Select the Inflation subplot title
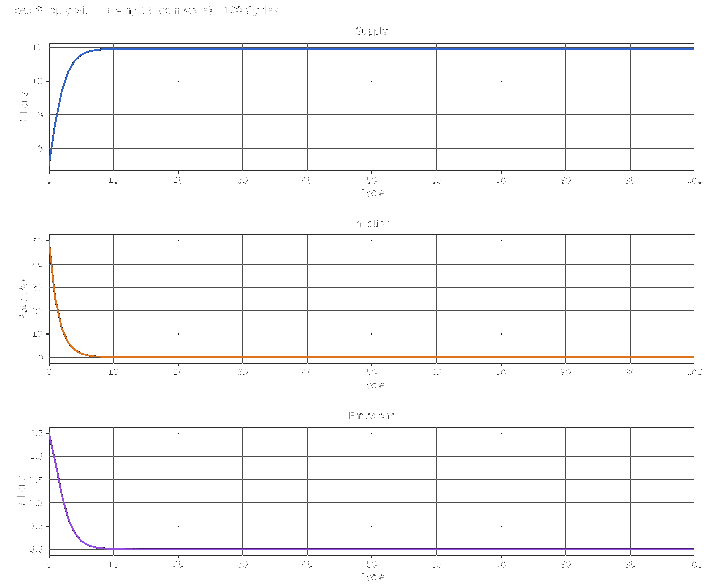Viewport: 709px width, 588px height. pyautogui.click(x=371, y=223)
